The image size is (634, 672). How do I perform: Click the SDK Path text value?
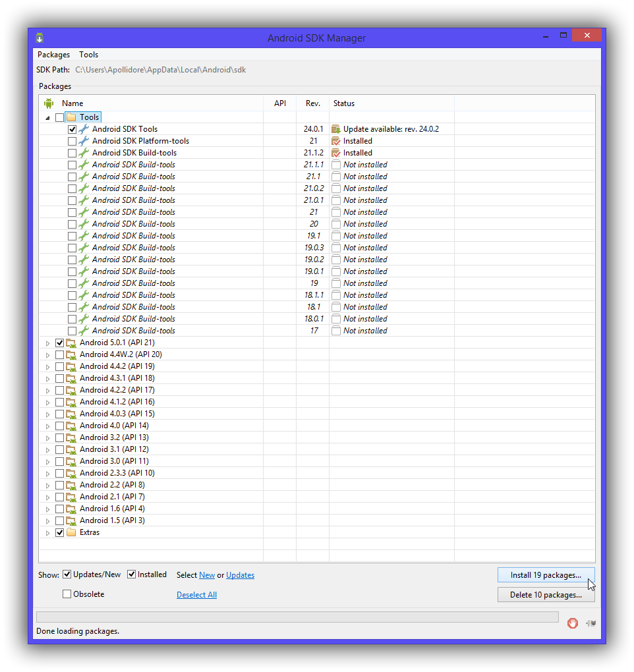[x=160, y=70]
